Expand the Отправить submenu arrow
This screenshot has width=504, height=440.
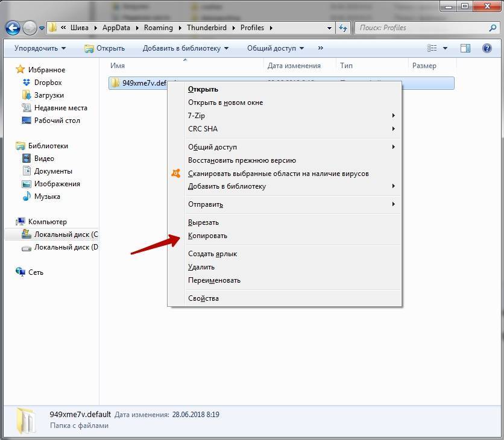tap(393, 204)
